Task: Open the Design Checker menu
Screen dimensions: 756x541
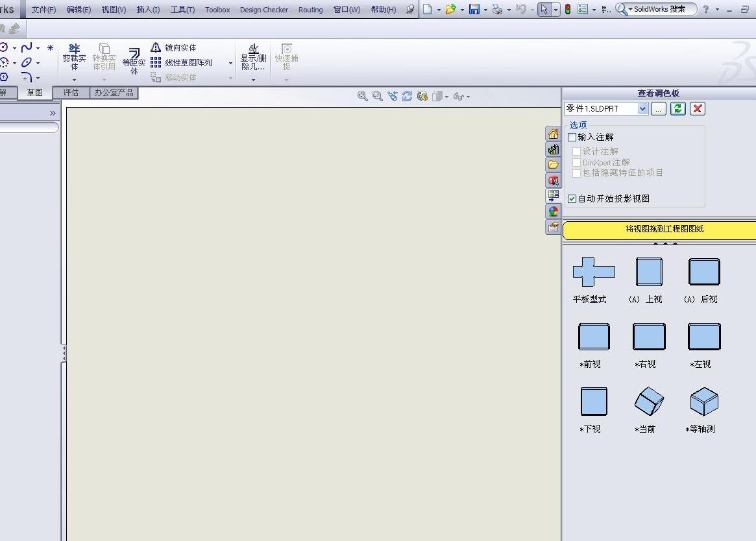Action: (264, 10)
